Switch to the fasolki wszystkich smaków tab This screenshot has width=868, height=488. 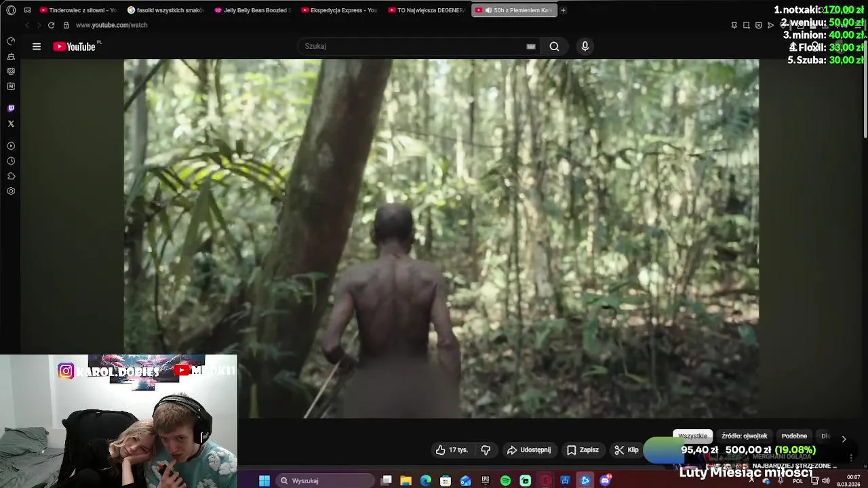tap(165, 10)
